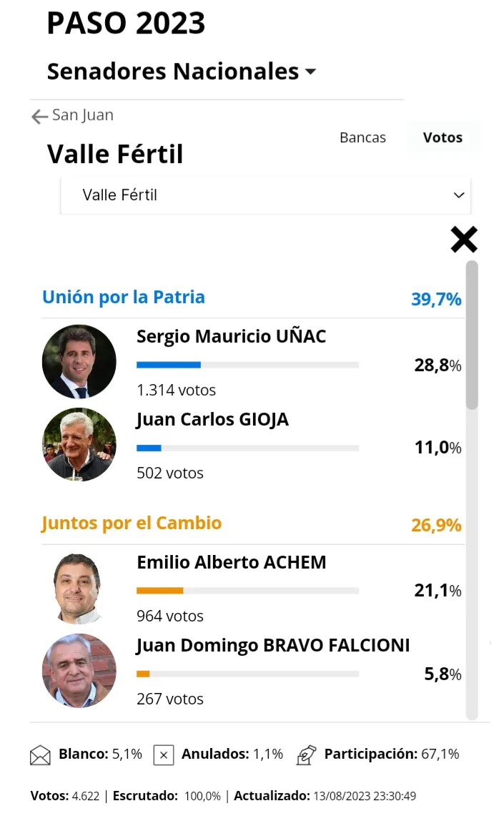This screenshot has height=816, width=504.
Task: Select the Votos tab
Action: [443, 138]
